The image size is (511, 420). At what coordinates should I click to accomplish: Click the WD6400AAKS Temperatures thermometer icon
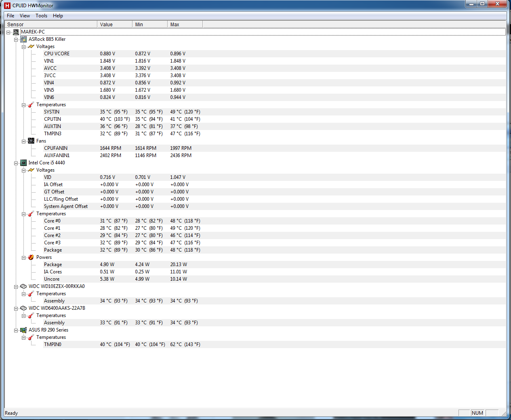tap(31, 315)
